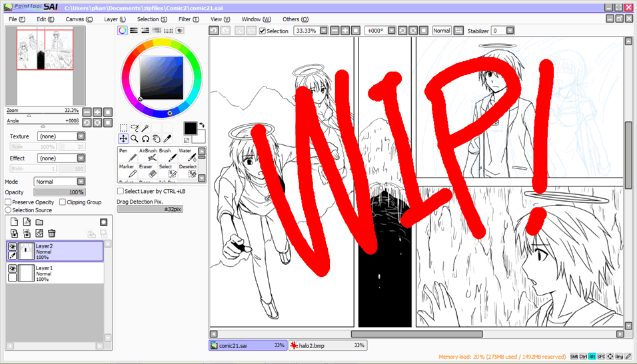The image size is (637, 364).
Task: Reset navigator zoom with square button
Action: [108, 112]
